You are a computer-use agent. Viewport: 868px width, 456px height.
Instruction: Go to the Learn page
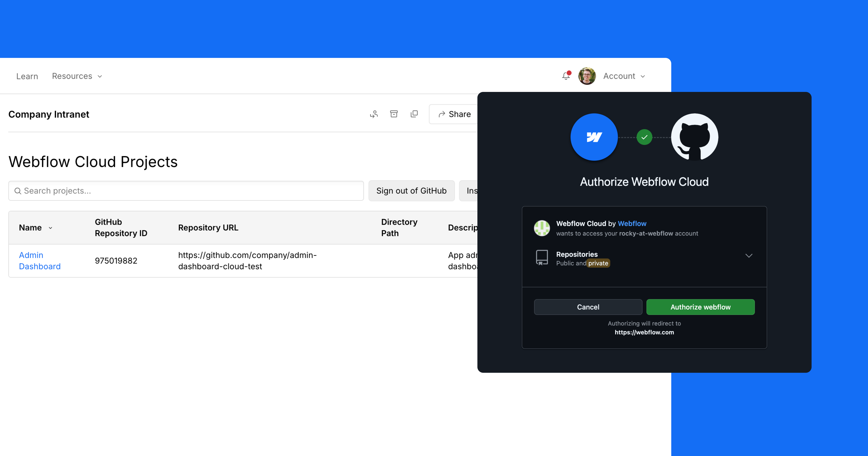[27, 76]
